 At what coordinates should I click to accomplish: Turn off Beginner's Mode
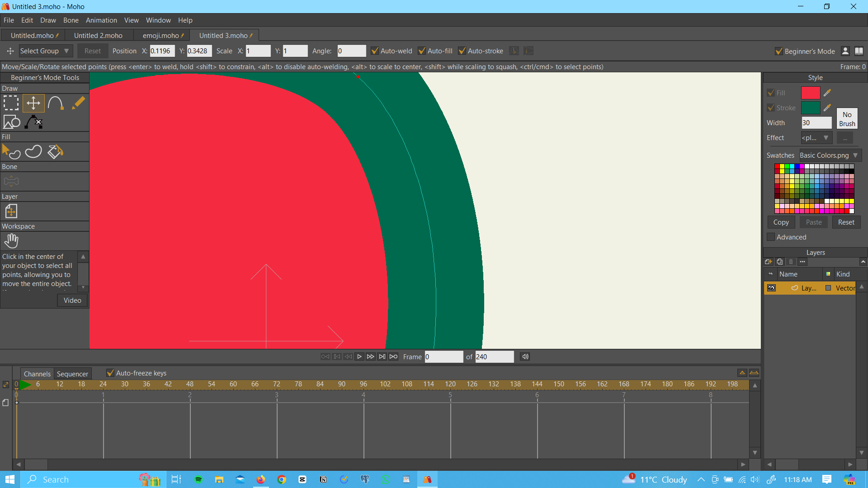pyautogui.click(x=779, y=51)
